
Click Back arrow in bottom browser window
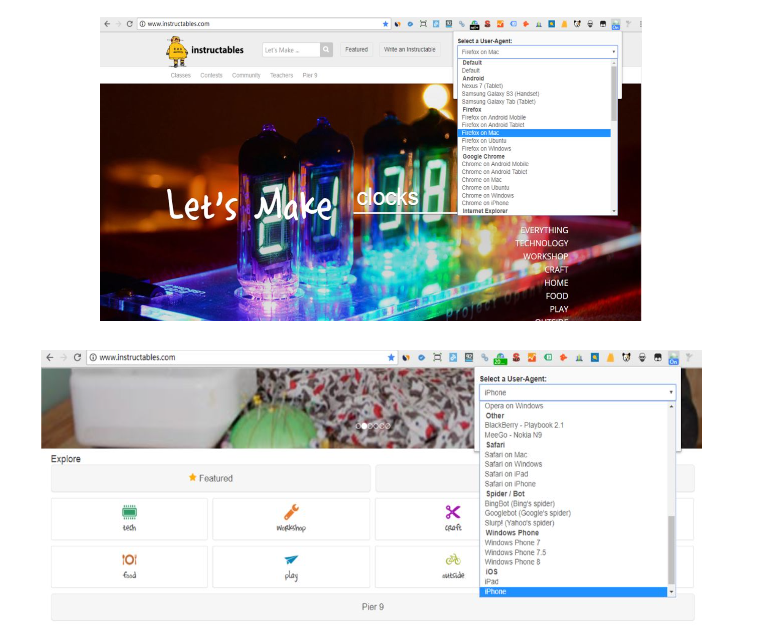click(50, 357)
